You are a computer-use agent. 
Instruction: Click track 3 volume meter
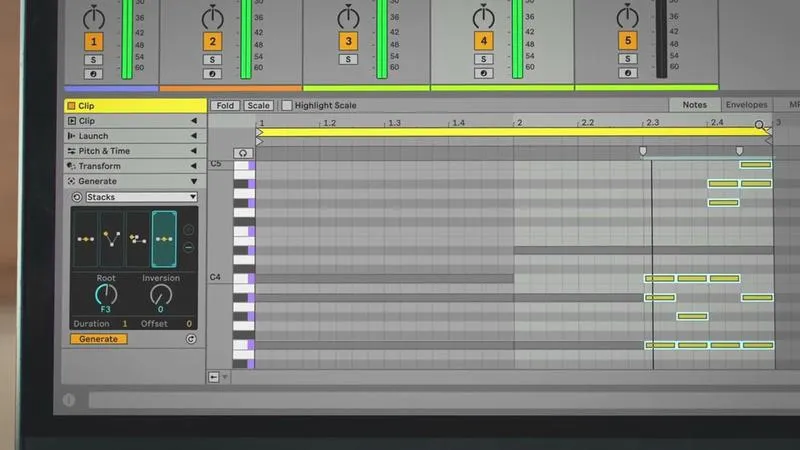point(382,39)
